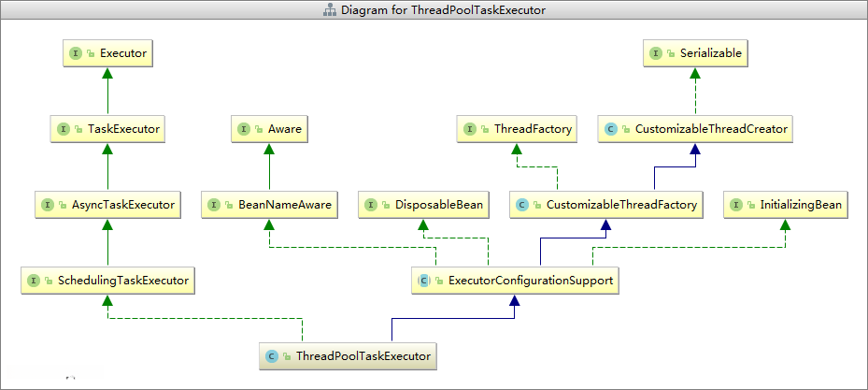Select the ThreadPoolTaskExecutor label text
This screenshot has width=868, height=390.
363,356
